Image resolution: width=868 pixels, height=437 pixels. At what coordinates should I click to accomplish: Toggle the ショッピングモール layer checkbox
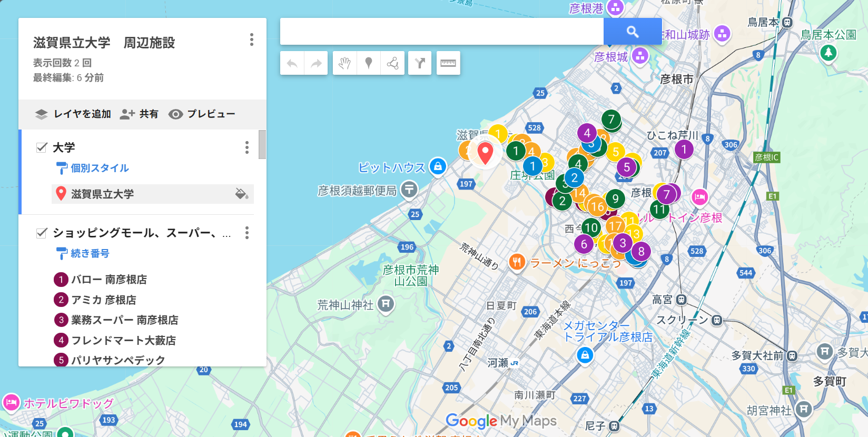[42, 233]
